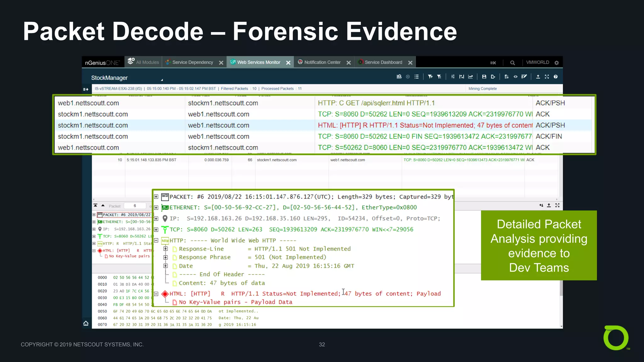Expand the HTTP: R node in the small decode tree
This screenshot has width=644, height=362.
tap(94, 244)
